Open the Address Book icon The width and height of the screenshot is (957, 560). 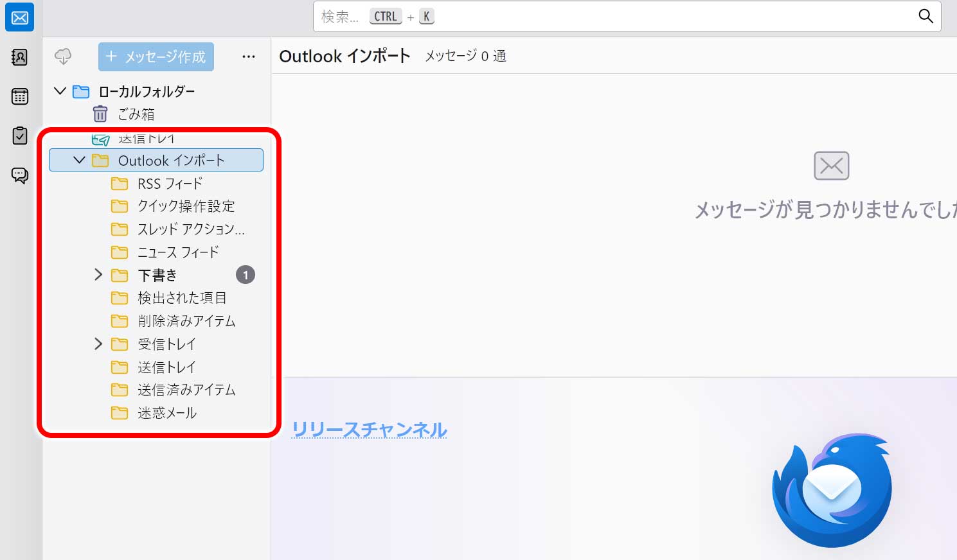pos(19,57)
